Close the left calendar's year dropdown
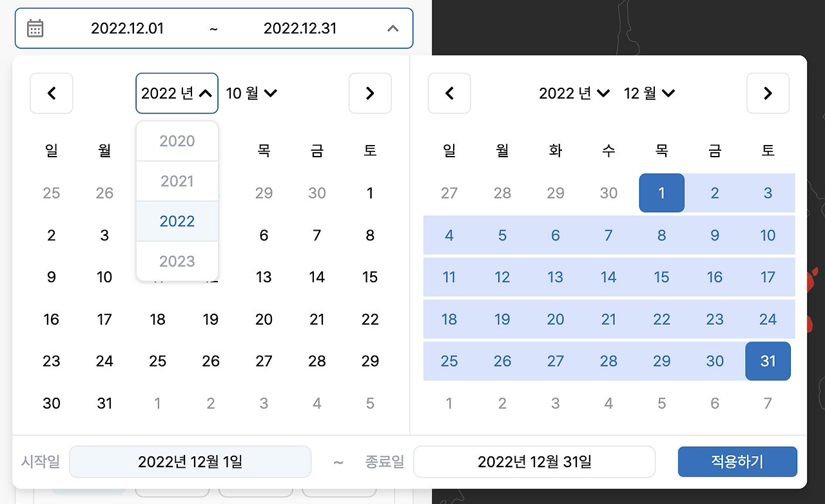The image size is (825, 504). click(177, 93)
